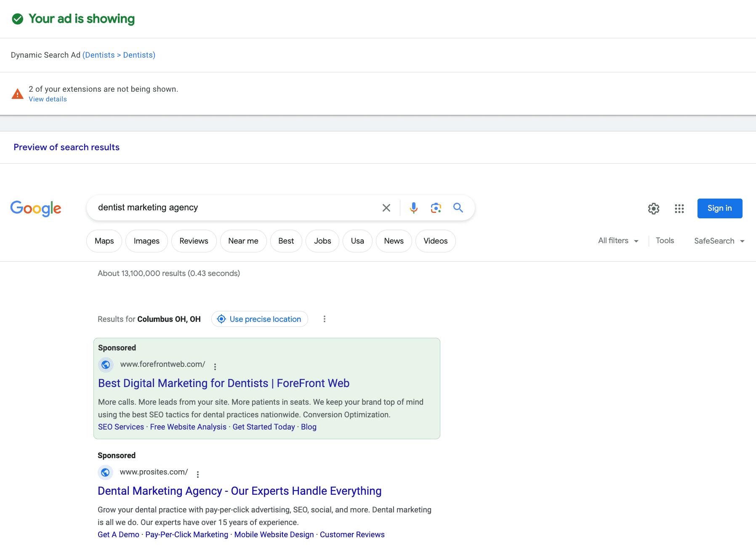Click the orange warning triangle icon
Viewport: 756px width, 557px height.
click(x=17, y=94)
